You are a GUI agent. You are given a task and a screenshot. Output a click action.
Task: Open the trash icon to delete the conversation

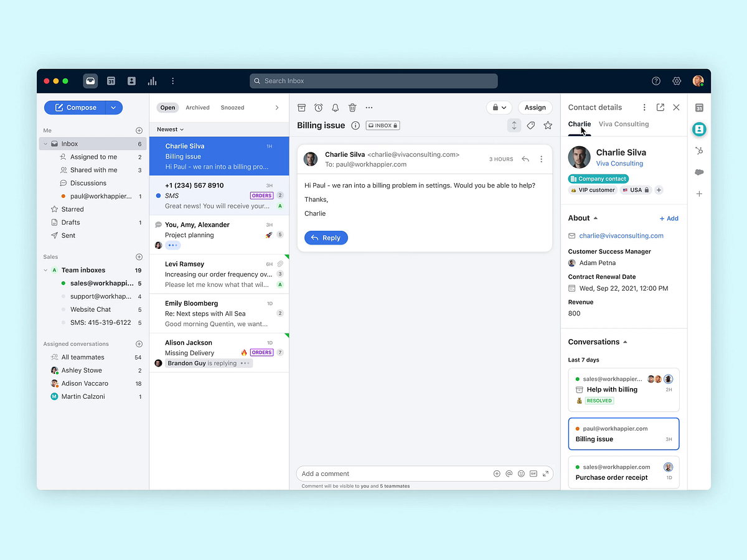tap(352, 107)
